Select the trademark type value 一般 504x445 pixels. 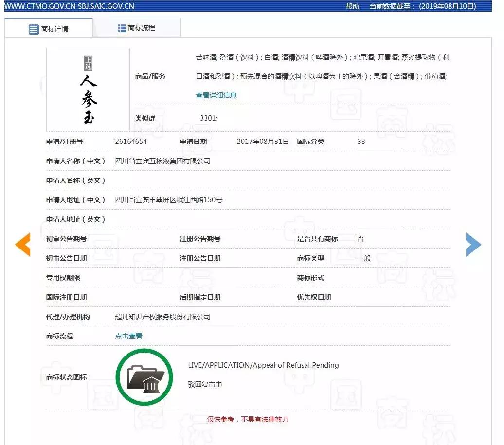click(x=364, y=258)
